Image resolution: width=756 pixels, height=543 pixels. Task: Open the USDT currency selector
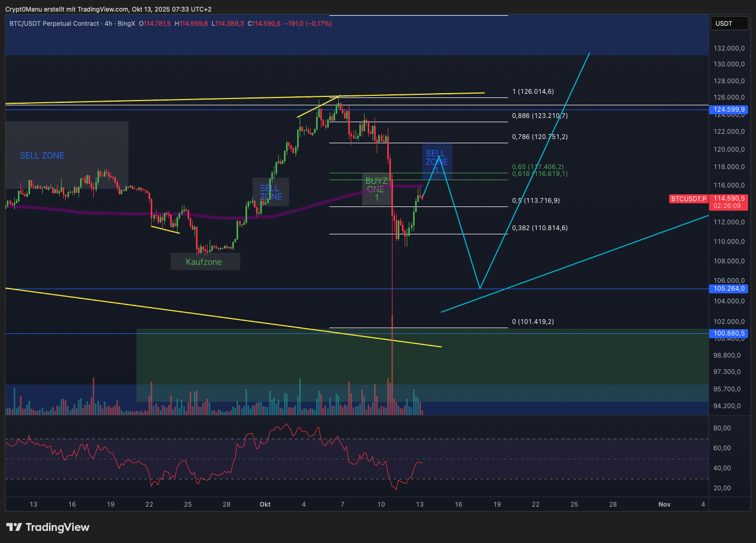pyautogui.click(x=729, y=23)
